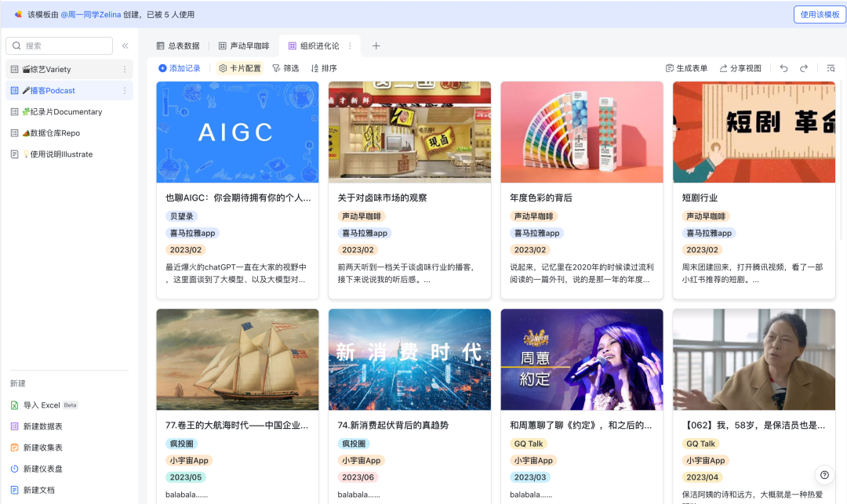Click the 使用该模板 button
Image resolution: width=847 pixels, height=504 pixels.
[820, 15]
